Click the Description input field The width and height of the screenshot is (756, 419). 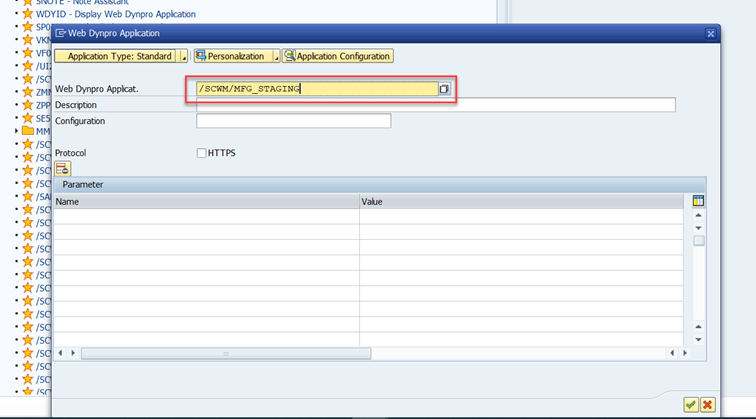point(435,105)
